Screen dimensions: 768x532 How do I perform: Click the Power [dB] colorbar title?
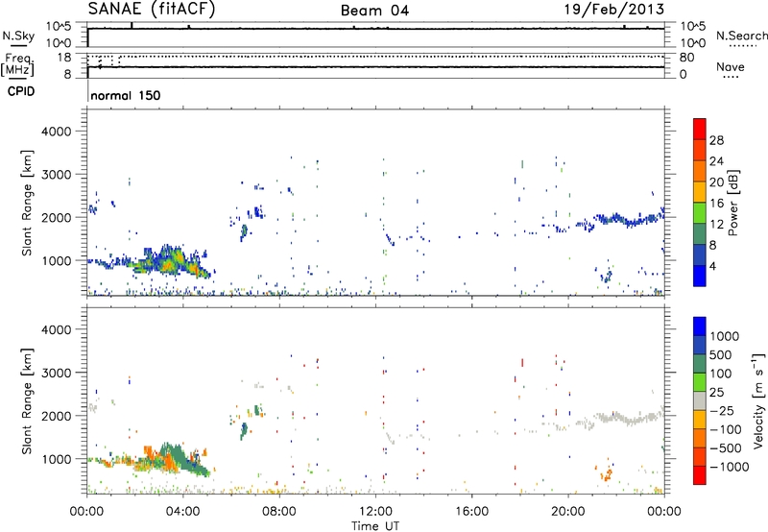click(733, 203)
